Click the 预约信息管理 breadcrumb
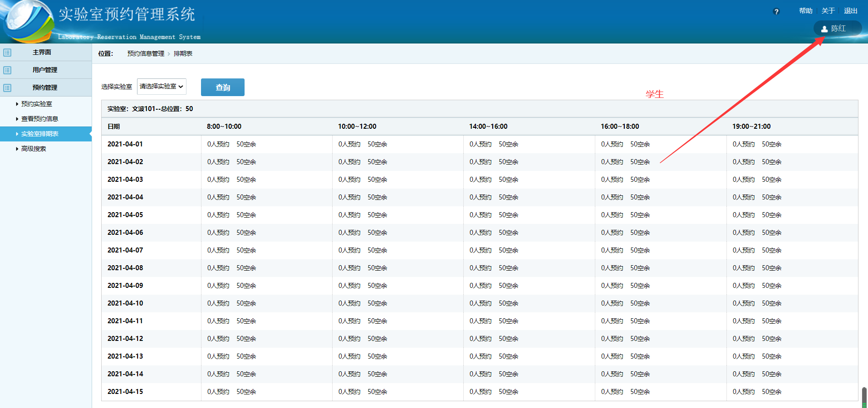 146,53
